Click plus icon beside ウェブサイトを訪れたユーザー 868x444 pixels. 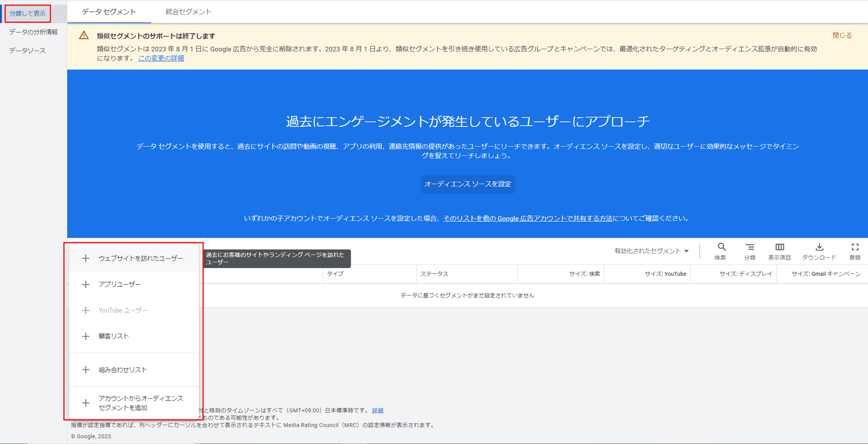tap(86, 258)
